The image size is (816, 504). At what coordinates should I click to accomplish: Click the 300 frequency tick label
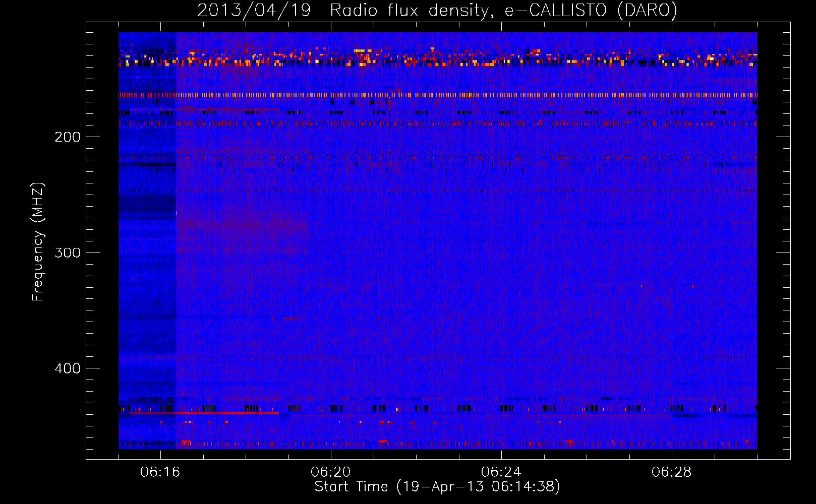pyautogui.click(x=68, y=253)
